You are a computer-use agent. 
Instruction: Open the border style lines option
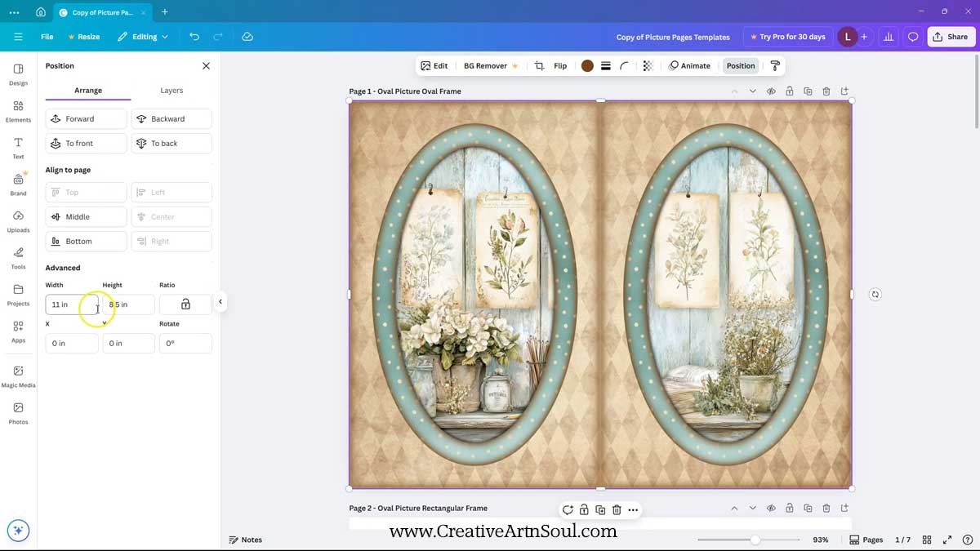coord(606,66)
